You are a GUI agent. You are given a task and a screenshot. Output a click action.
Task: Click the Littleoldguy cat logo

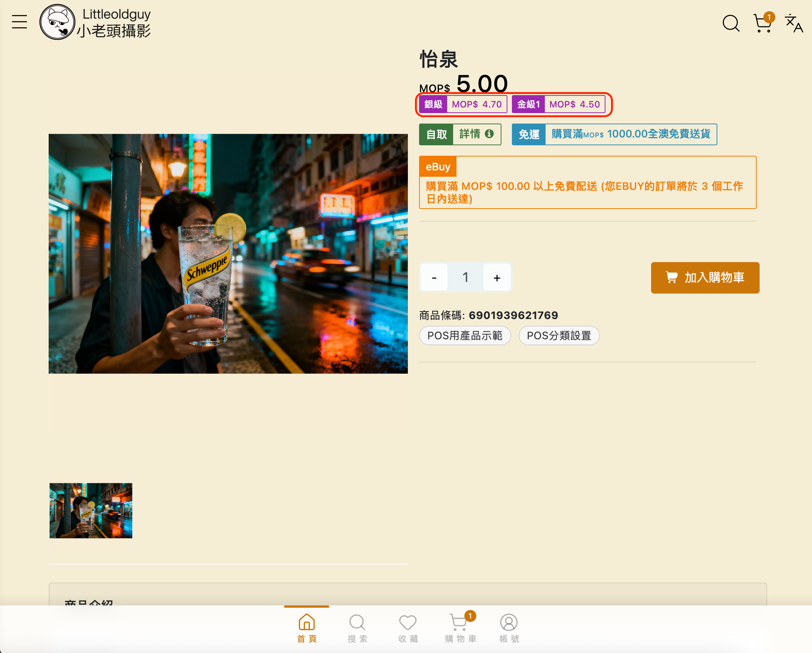tap(57, 22)
